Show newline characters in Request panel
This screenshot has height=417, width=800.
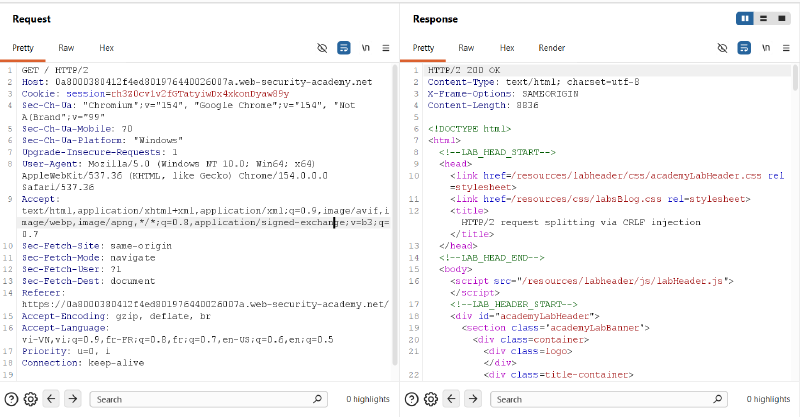click(365, 48)
